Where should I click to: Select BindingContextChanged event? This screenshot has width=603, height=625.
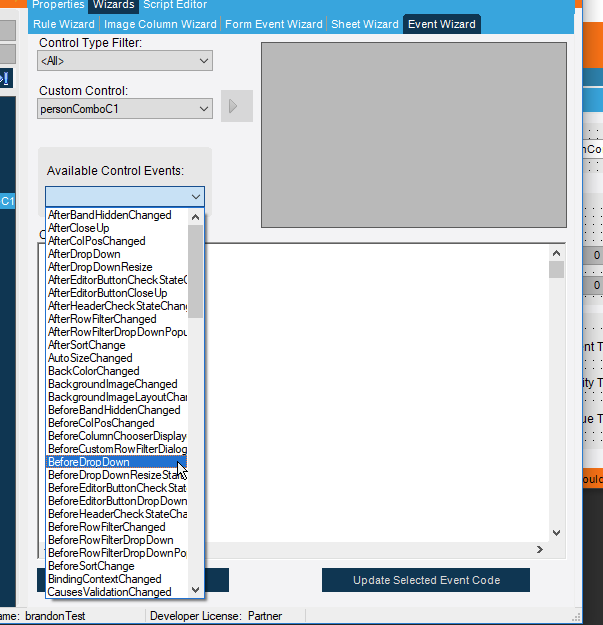coord(116,579)
